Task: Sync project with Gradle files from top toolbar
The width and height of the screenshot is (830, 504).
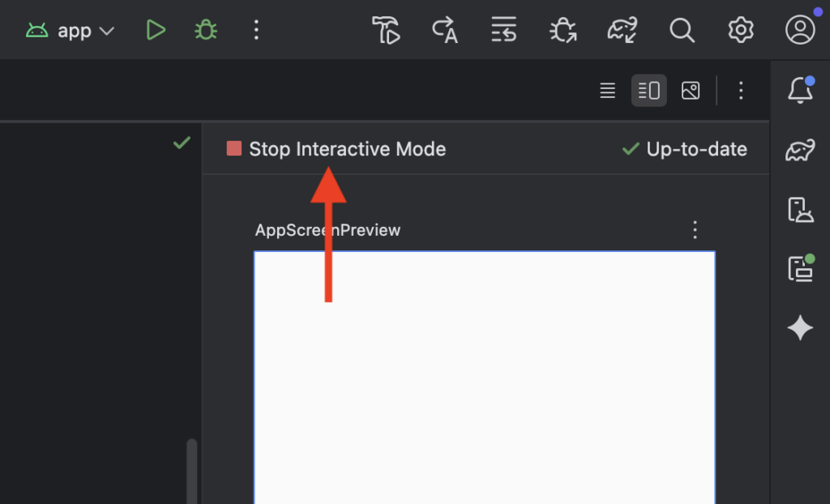Action: (x=622, y=31)
